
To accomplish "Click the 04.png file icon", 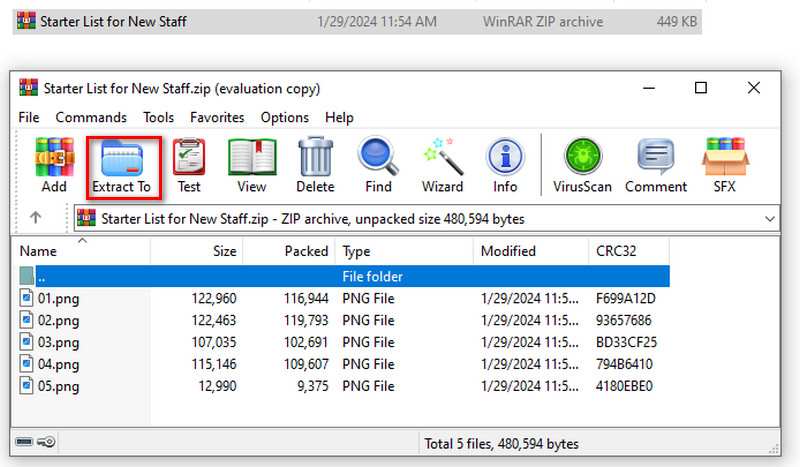I will point(26,363).
